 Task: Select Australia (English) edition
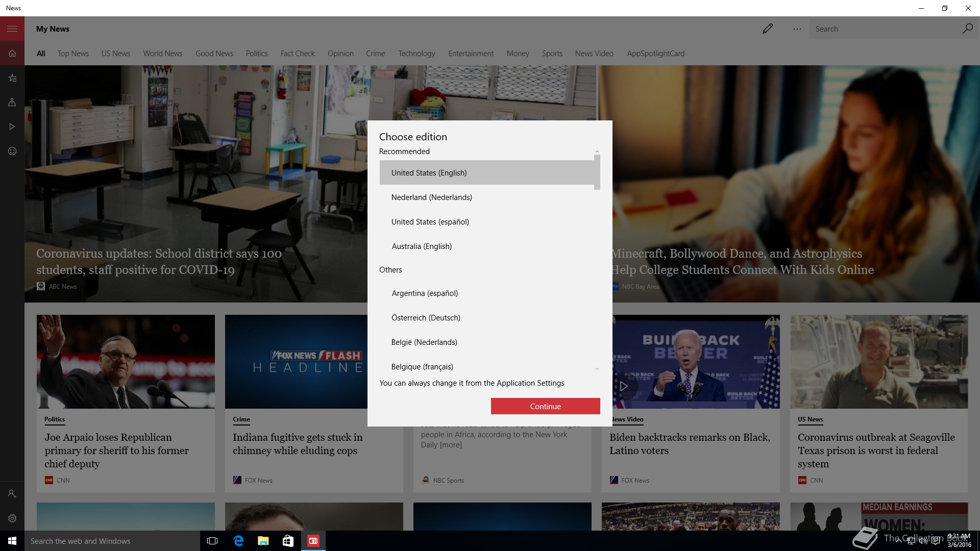tap(486, 246)
